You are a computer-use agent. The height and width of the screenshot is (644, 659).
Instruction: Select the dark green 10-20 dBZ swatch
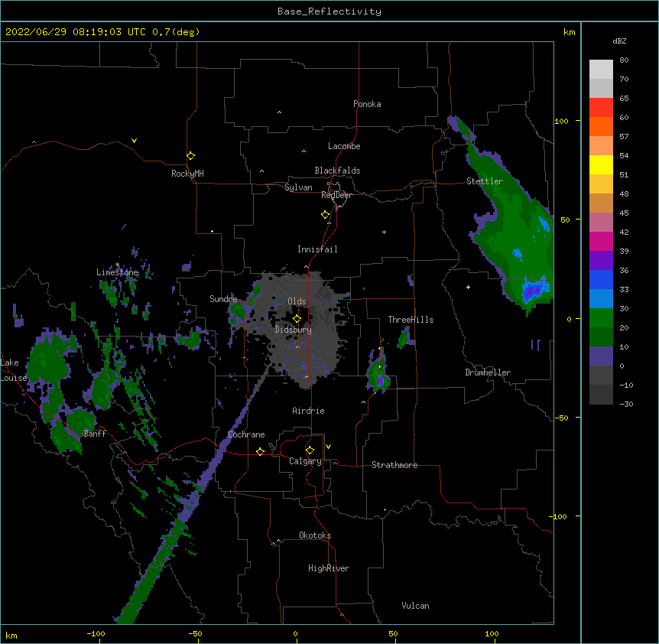coord(601,337)
